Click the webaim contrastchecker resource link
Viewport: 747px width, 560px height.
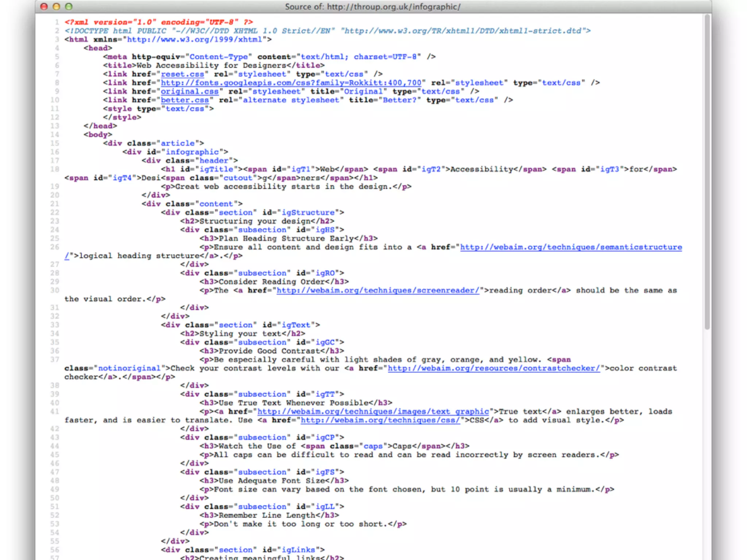(x=494, y=368)
